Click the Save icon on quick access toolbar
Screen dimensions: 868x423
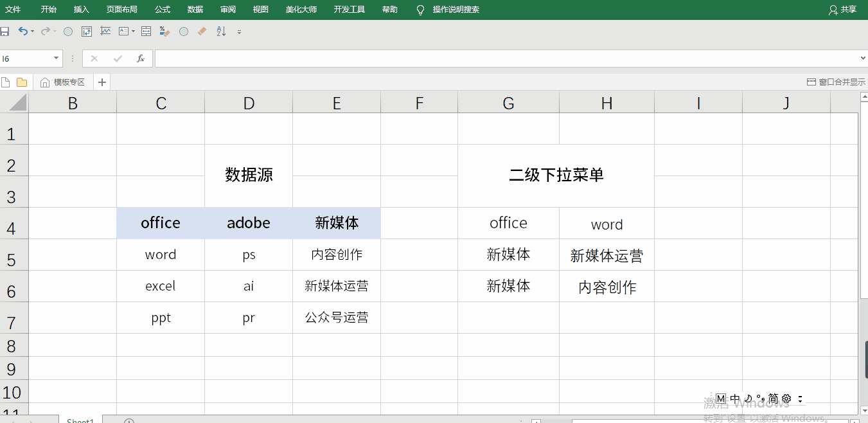(5, 31)
